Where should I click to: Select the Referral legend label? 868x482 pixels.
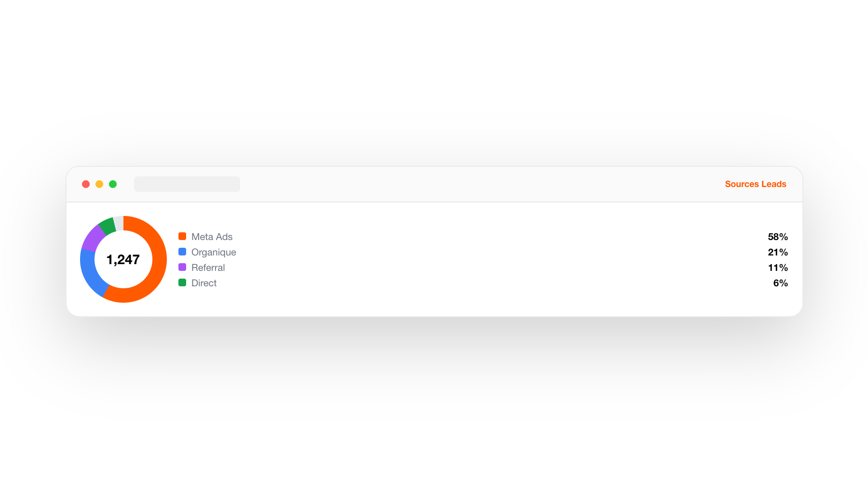pos(208,268)
